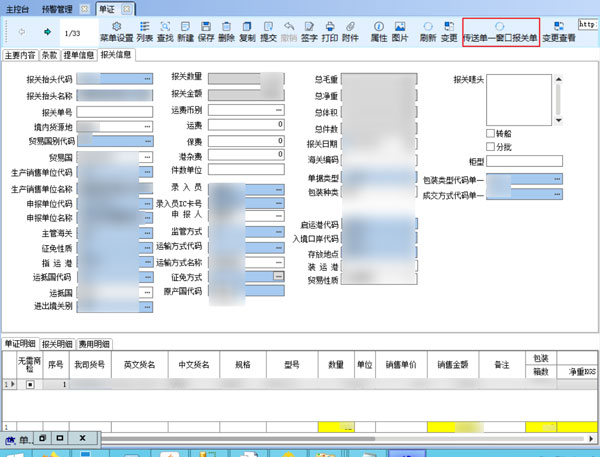This screenshot has width=600, height=457.
Task: Open 录入员 lookup button
Action: [279, 189]
